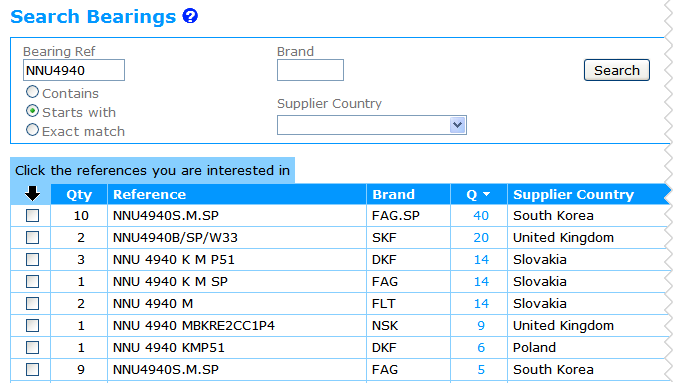This screenshot has height=383, width=675.
Task: Open quantity link 20 for SKF row
Action: (481, 238)
